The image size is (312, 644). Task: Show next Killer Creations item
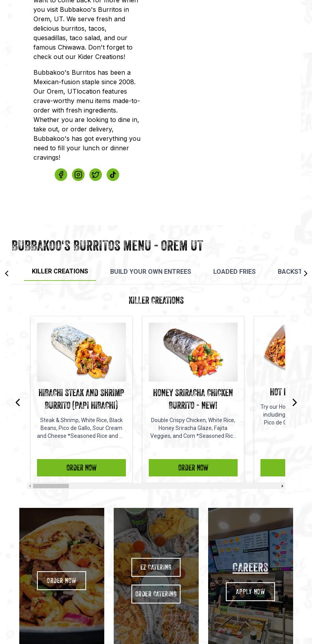click(294, 402)
